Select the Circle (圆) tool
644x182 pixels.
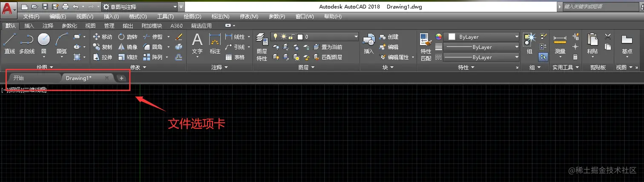pyautogui.click(x=44, y=44)
